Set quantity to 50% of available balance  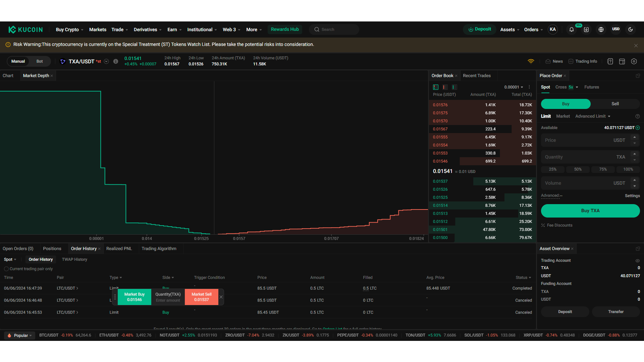click(578, 169)
